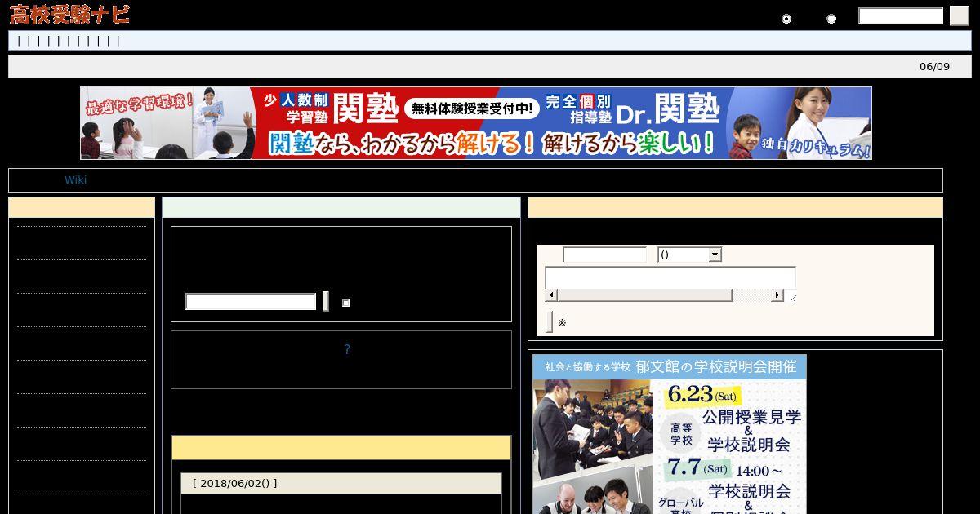This screenshot has width=980, height=514.
Task: Open the Wiki link in the breadcrumb bar
Action: [75, 180]
